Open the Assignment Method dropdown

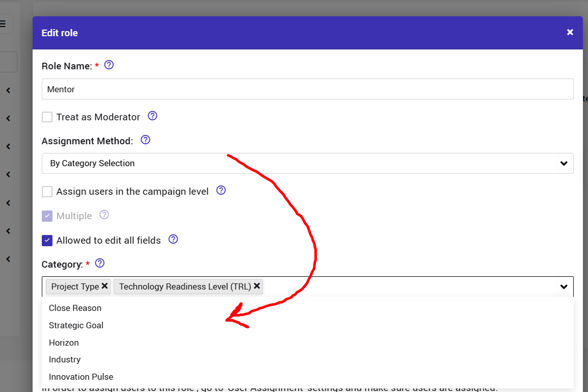tap(307, 163)
